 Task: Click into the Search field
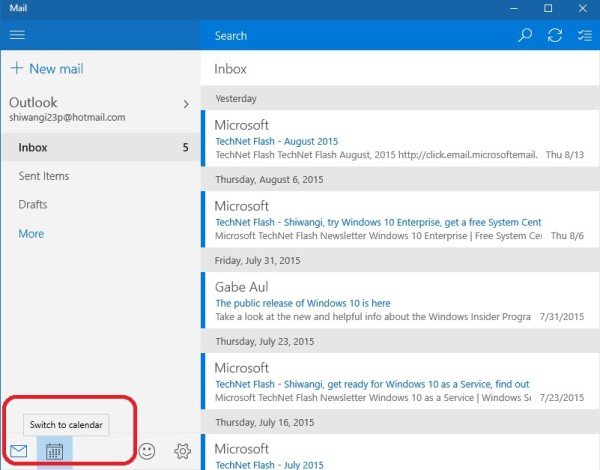pyautogui.click(x=356, y=36)
